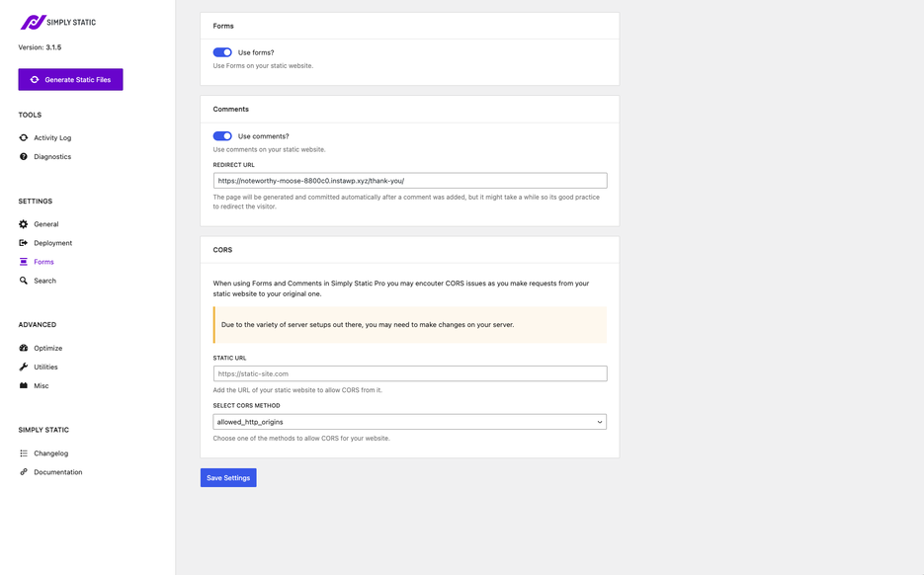Select the General settings gear icon

tap(24, 224)
